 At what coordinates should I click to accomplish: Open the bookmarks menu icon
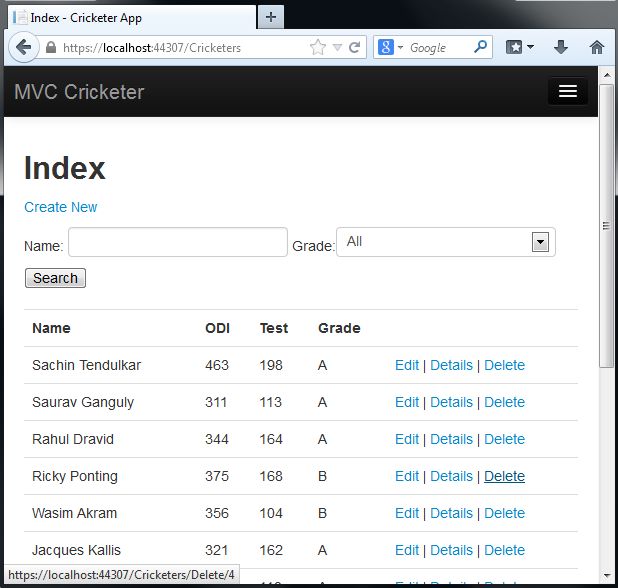519,48
